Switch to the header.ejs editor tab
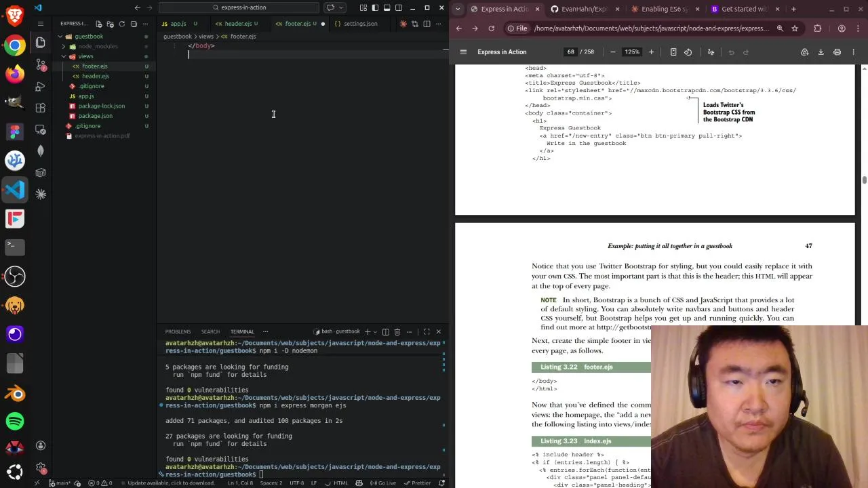The image size is (868, 488). pyautogui.click(x=237, y=24)
